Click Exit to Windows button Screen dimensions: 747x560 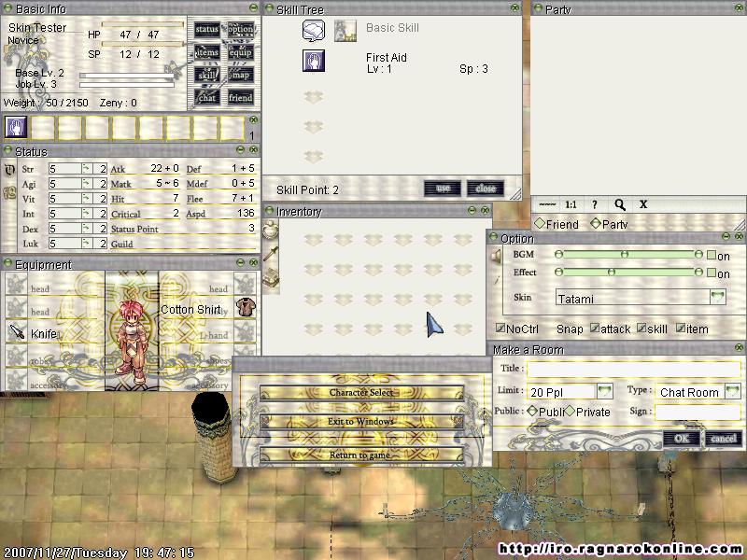(x=361, y=422)
